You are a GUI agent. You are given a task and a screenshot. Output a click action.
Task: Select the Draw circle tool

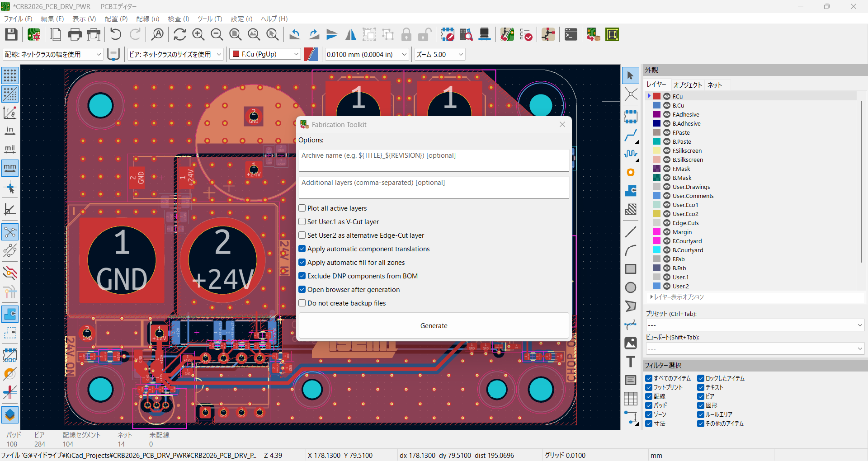point(631,287)
